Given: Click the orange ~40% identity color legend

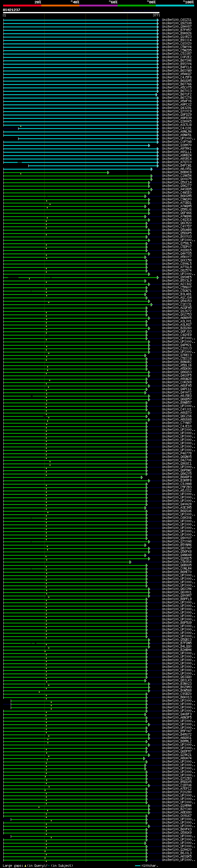Looking at the screenshot, I should pos(60,6).
